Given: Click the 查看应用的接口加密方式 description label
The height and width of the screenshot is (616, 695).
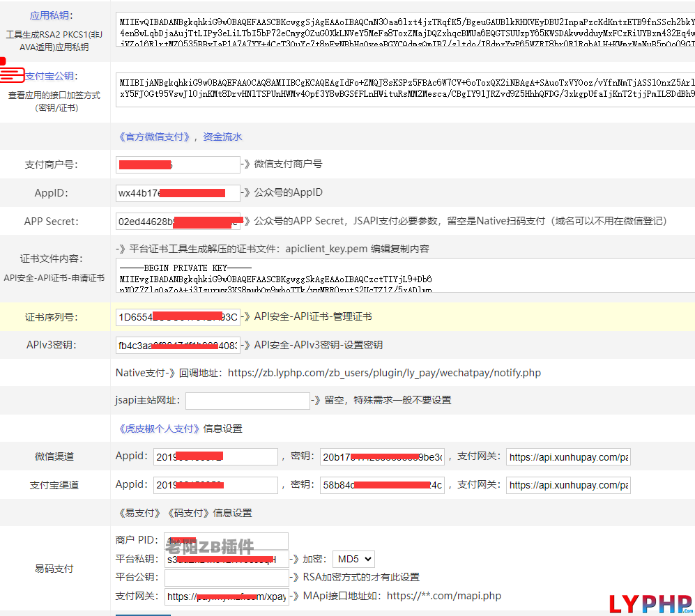Looking at the screenshot, I should [54, 102].
